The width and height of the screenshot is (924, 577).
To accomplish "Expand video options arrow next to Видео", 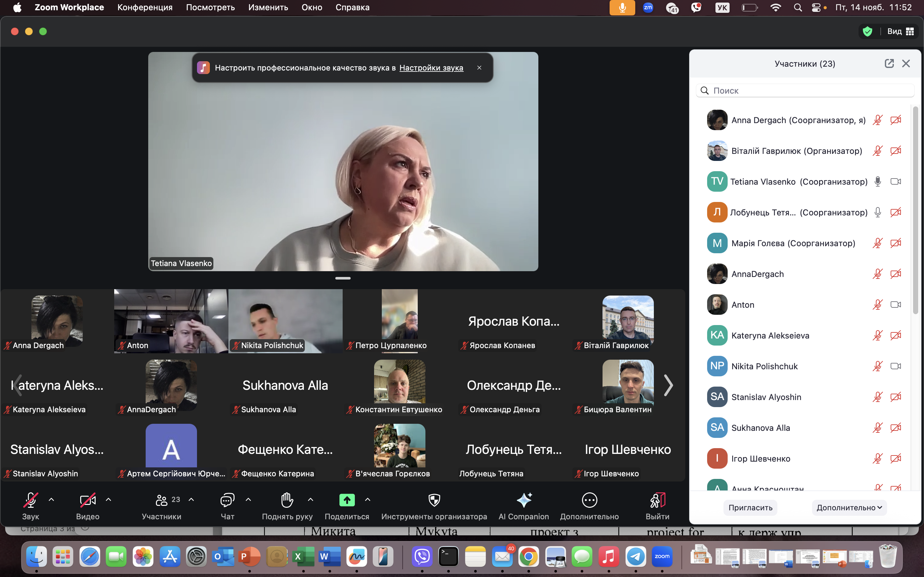I will tap(108, 499).
